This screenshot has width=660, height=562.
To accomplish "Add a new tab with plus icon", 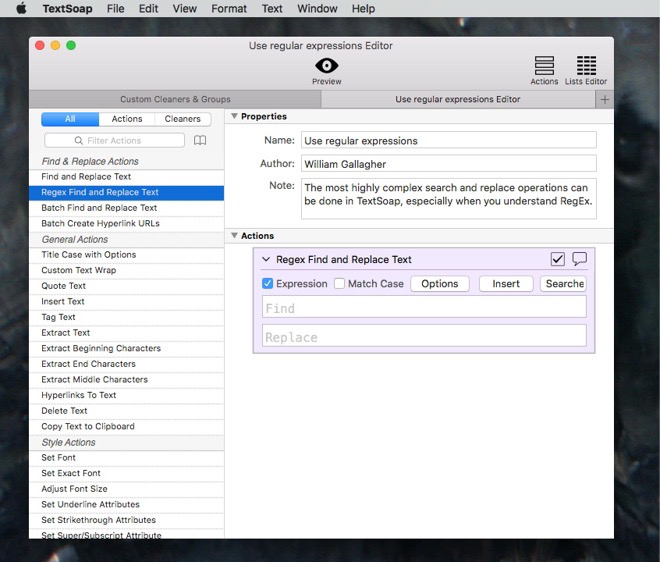I will 604,99.
